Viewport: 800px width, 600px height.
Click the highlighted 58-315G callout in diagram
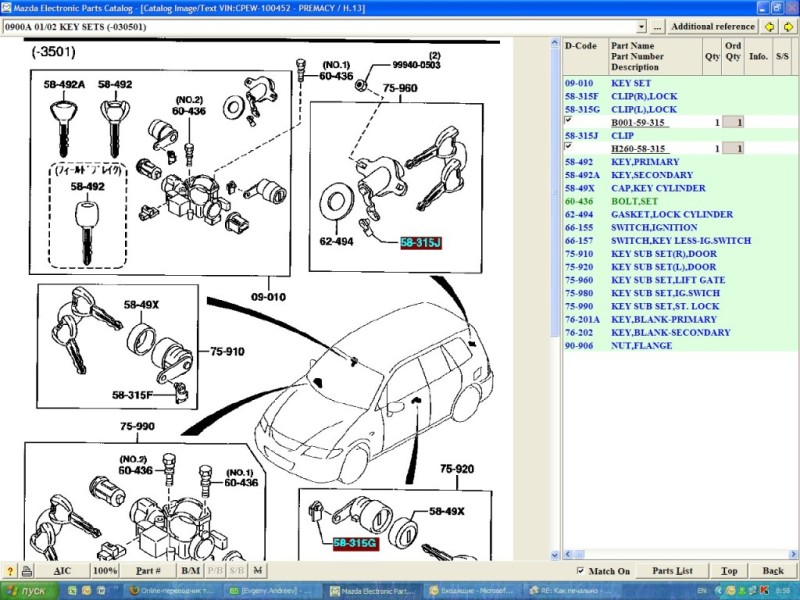(355, 543)
